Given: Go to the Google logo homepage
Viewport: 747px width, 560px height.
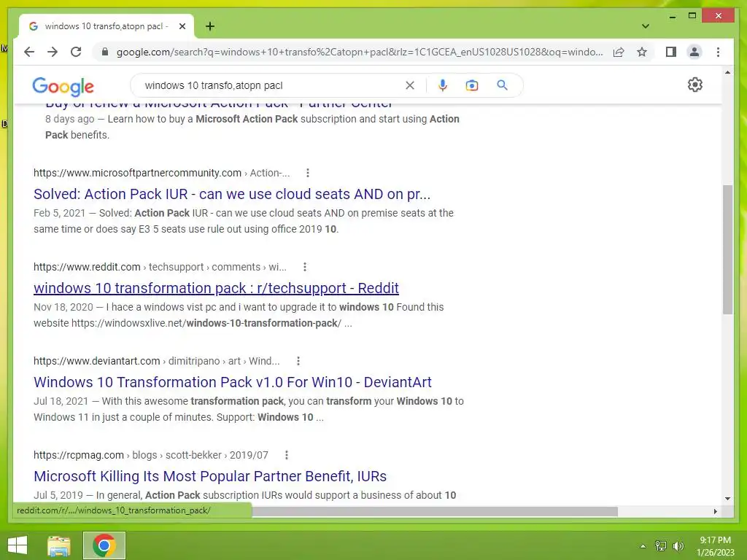Looking at the screenshot, I should (63, 86).
